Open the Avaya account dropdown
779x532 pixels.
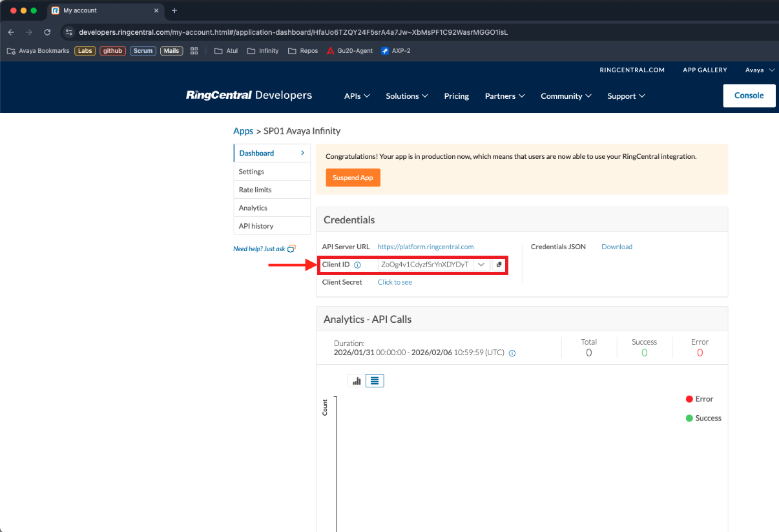pos(760,70)
